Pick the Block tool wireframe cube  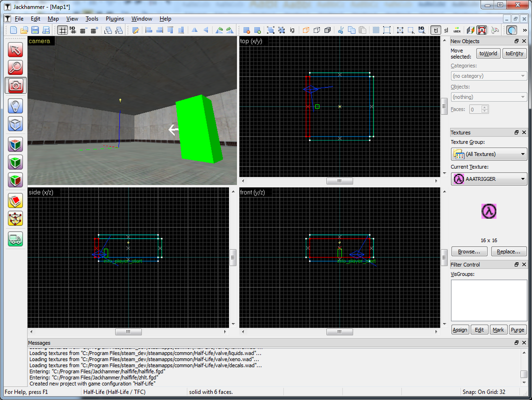click(x=15, y=124)
